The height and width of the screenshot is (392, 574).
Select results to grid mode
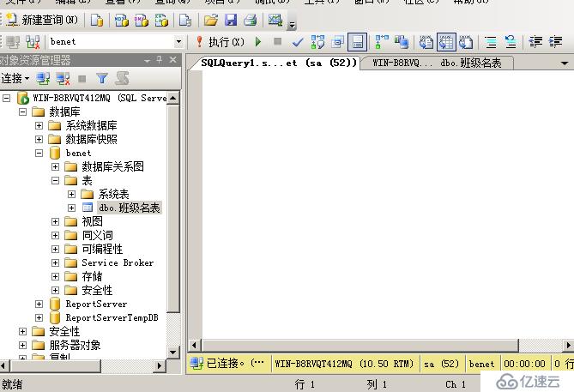coord(446,42)
